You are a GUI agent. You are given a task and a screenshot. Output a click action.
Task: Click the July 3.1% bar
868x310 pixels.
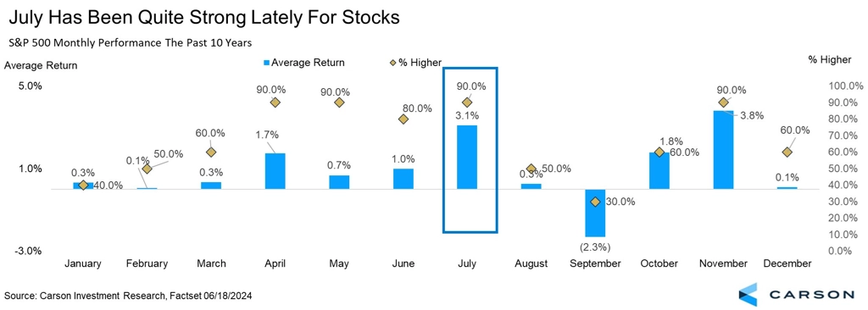467,158
